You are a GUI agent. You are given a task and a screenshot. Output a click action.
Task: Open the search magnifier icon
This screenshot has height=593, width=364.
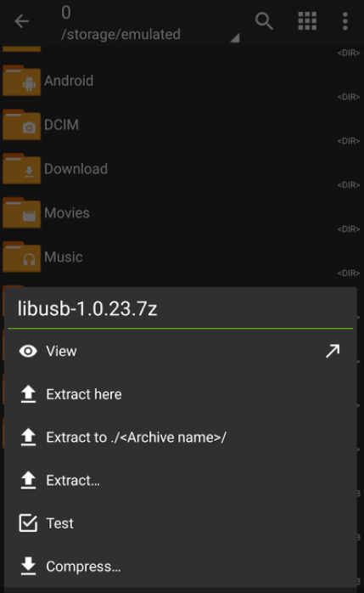[264, 20]
